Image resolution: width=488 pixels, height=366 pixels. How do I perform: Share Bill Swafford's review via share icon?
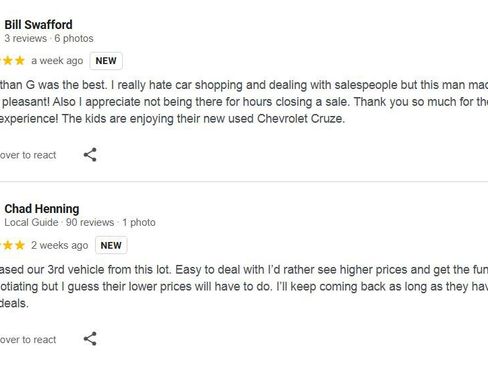point(90,155)
